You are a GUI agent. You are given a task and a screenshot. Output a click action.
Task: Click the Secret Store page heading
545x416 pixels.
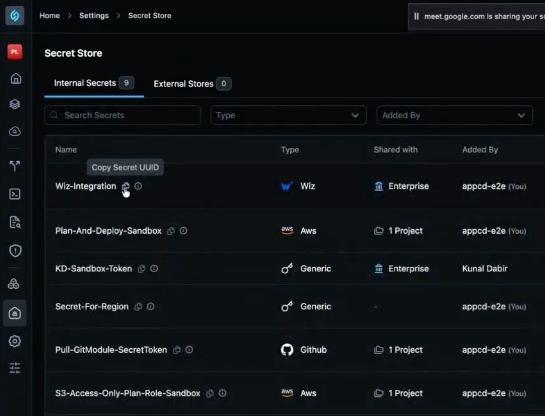coord(73,53)
